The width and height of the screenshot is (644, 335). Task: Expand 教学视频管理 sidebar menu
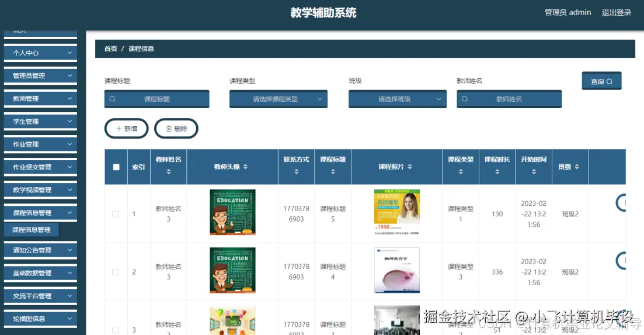pyautogui.click(x=40, y=190)
